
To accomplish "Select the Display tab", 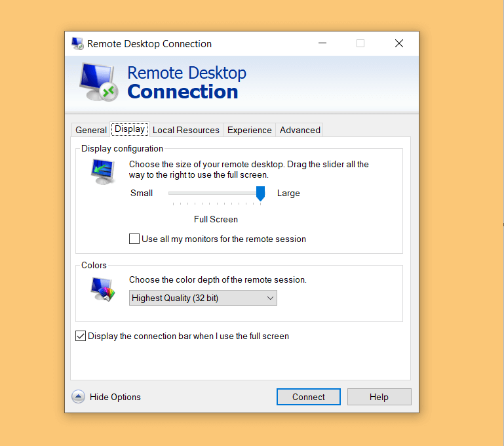I will pos(130,129).
